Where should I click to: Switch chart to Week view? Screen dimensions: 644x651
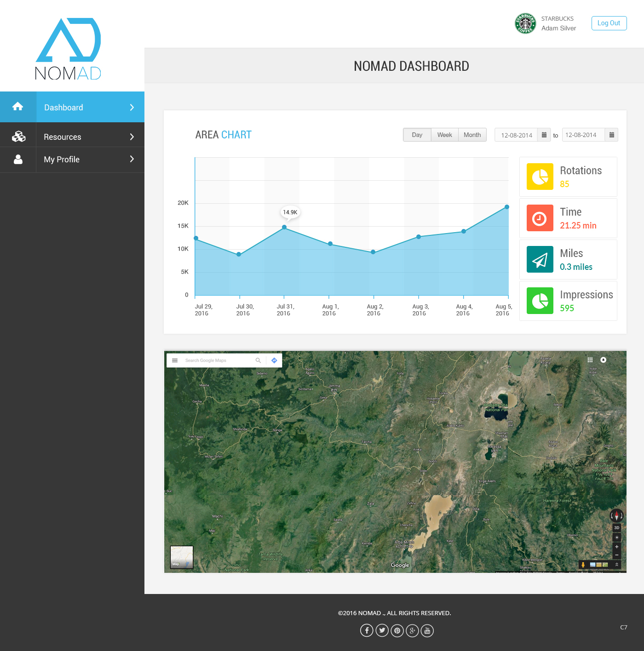click(444, 135)
